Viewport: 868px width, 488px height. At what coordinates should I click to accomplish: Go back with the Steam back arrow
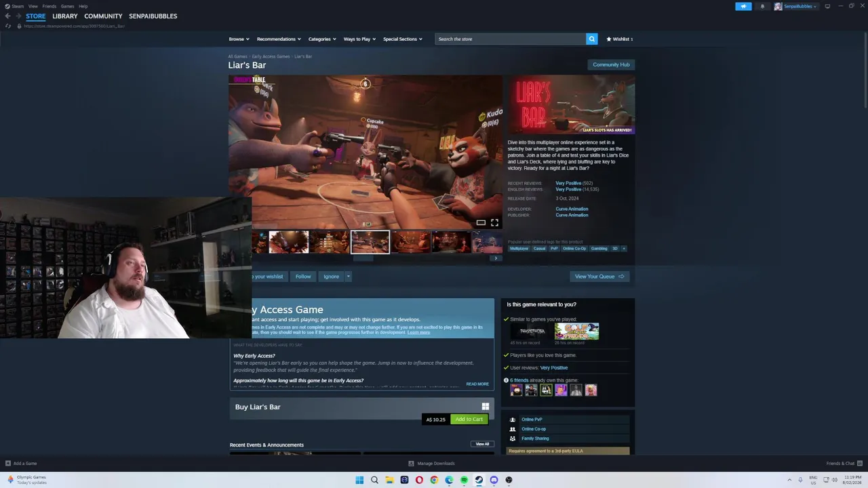coord(7,16)
